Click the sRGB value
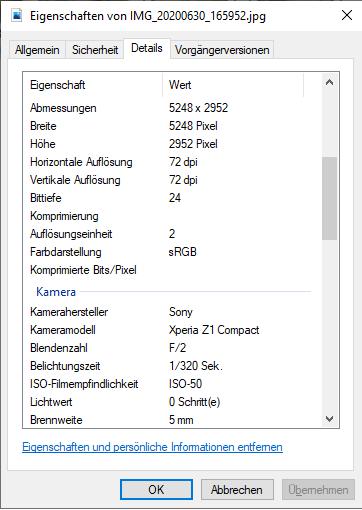The image size is (362, 510). click(x=183, y=252)
